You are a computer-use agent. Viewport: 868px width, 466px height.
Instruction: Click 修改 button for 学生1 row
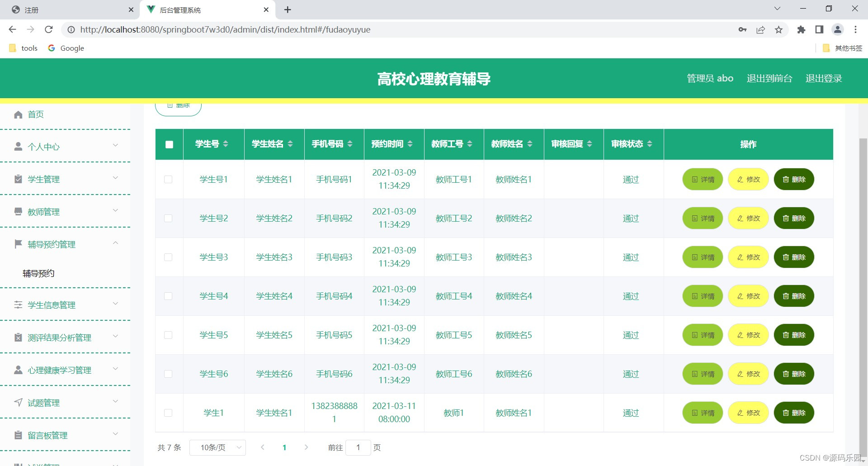pyautogui.click(x=748, y=413)
